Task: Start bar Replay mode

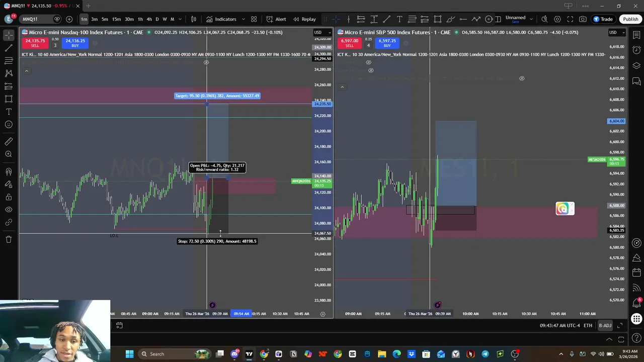Action: tap(304, 19)
